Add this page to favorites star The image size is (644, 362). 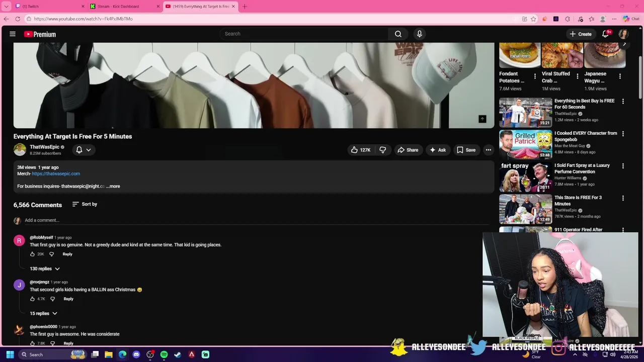(533, 19)
